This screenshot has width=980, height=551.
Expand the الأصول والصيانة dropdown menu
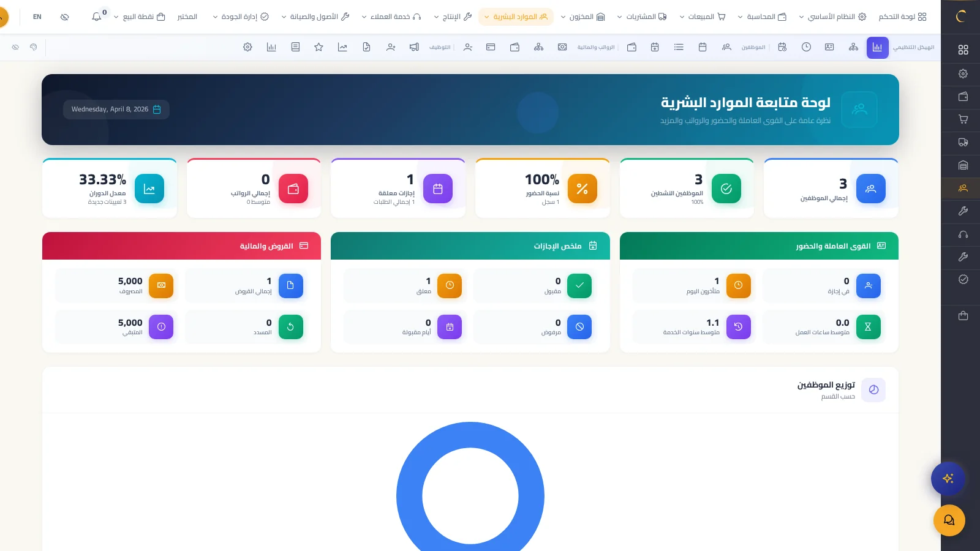click(x=315, y=17)
